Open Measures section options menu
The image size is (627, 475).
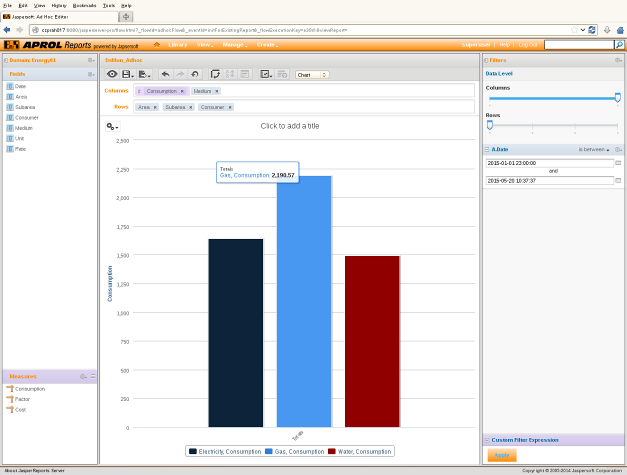point(83,377)
